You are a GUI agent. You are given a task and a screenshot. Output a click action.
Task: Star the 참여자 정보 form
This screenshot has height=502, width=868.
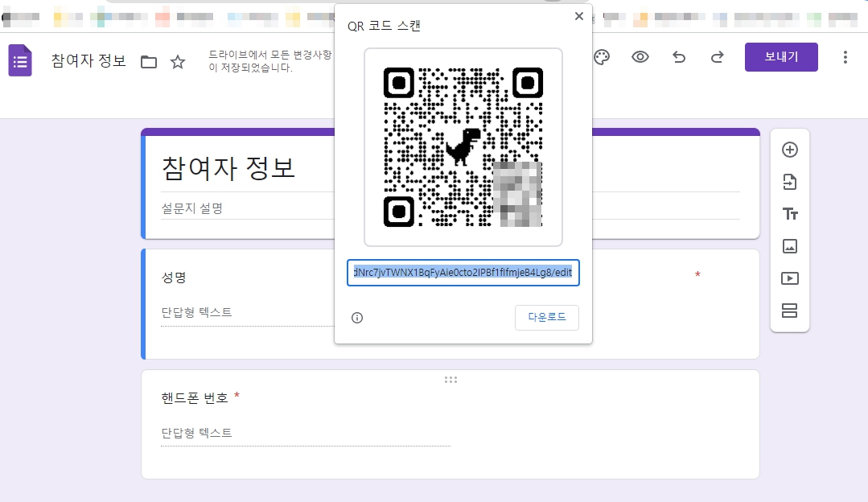[x=177, y=60]
